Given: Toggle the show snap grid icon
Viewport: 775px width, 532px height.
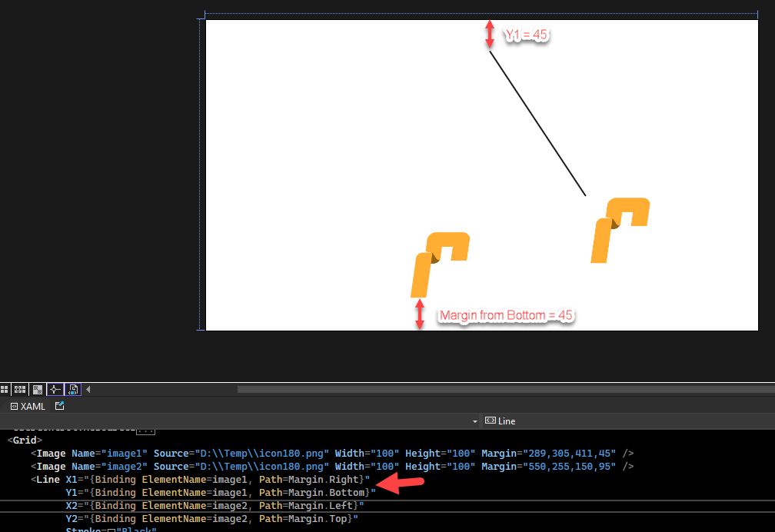Looking at the screenshot, I should point(5,389).
